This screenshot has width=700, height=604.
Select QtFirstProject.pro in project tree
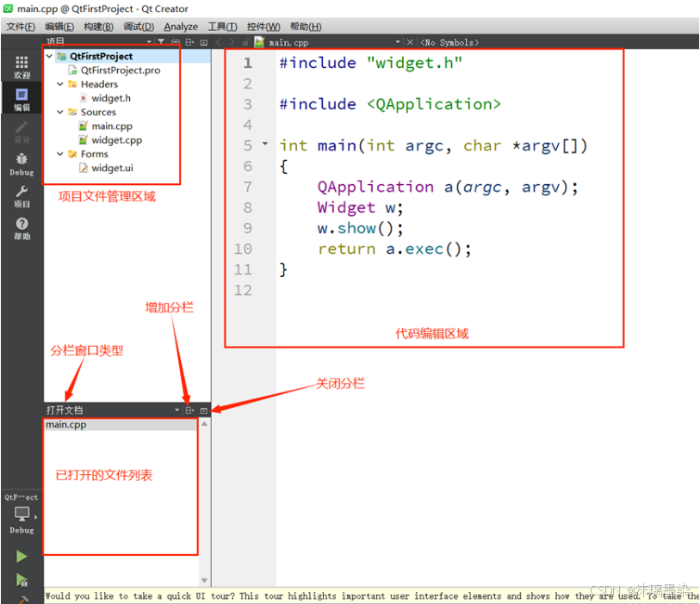click(x=120, y=71)
